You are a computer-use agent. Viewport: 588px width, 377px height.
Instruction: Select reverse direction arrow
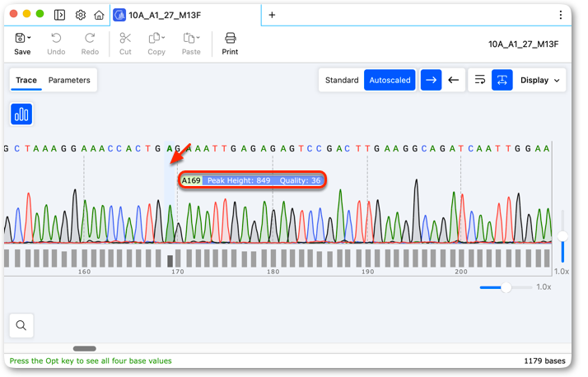pyautogui.click(x=454, y=80)
